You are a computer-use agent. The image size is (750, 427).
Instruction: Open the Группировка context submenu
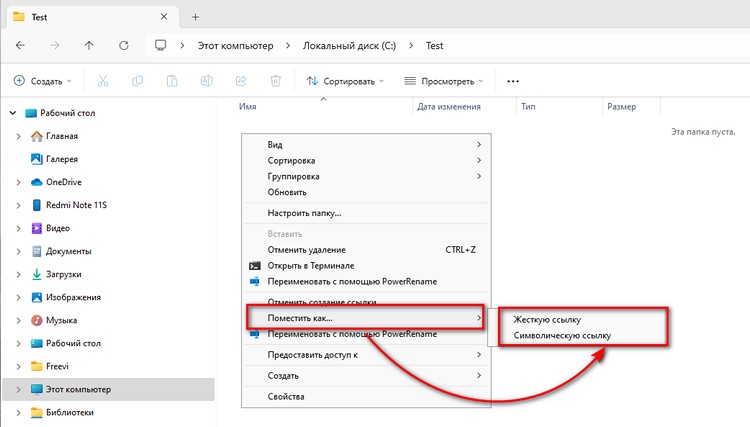366,176
